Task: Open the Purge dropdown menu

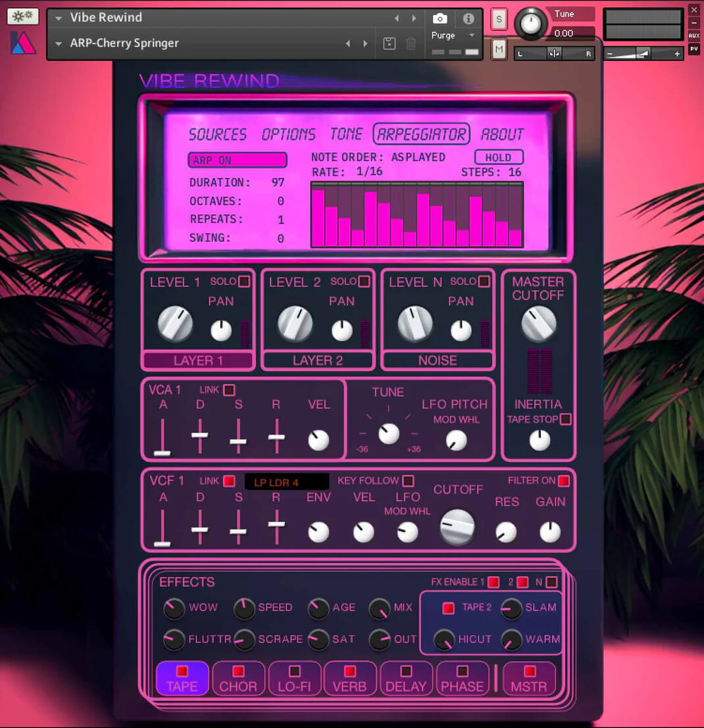Action: point(453,36)
